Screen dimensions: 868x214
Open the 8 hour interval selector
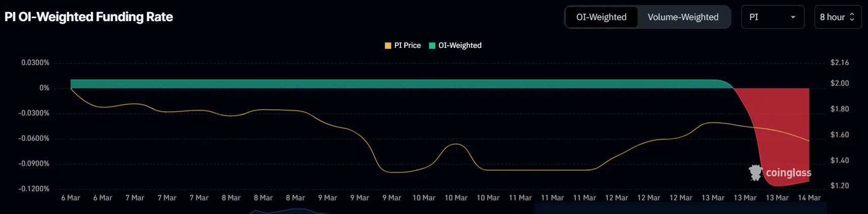[838, 17]
